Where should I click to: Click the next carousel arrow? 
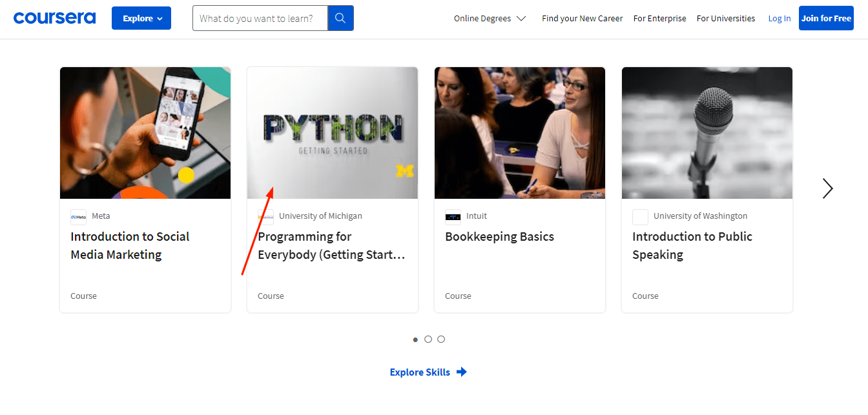click(828, 188)
